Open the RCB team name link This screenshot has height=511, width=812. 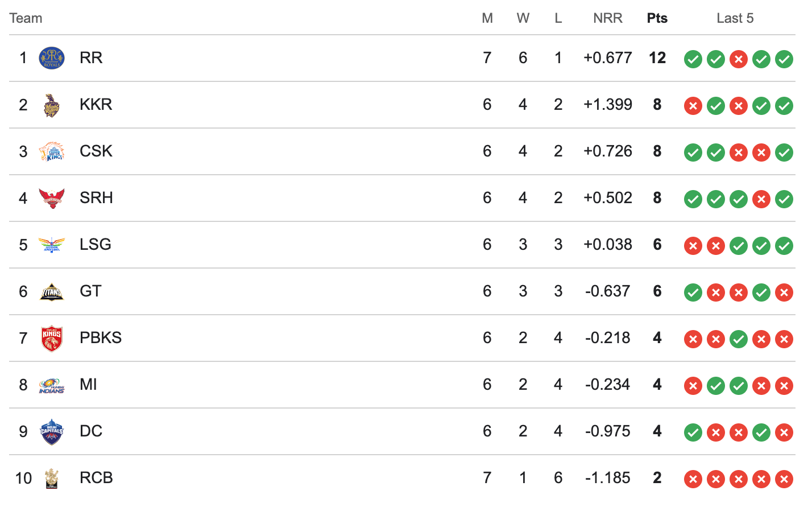click(96, 478)
